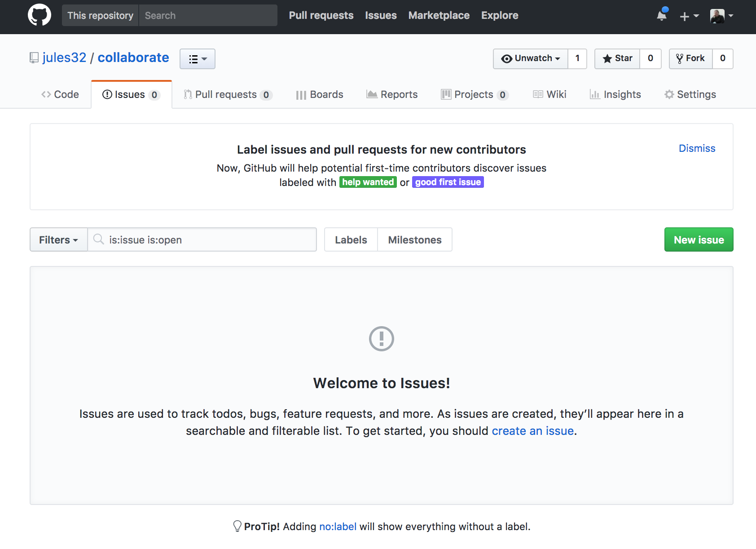Star the collaborate repository
This screenshot has height=549, width=756.
(x=617, y=58)
